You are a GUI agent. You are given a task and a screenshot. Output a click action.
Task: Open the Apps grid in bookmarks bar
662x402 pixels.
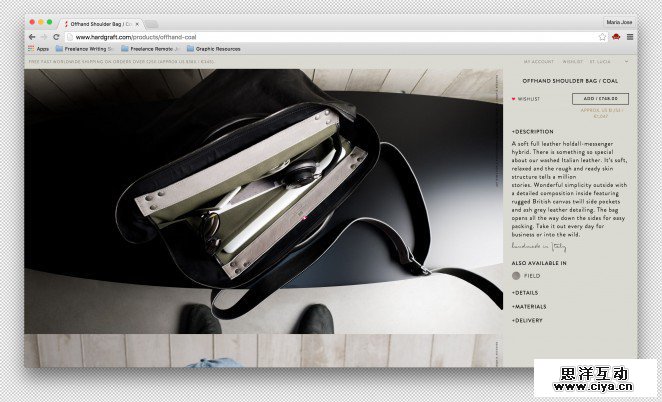point(38,48)
